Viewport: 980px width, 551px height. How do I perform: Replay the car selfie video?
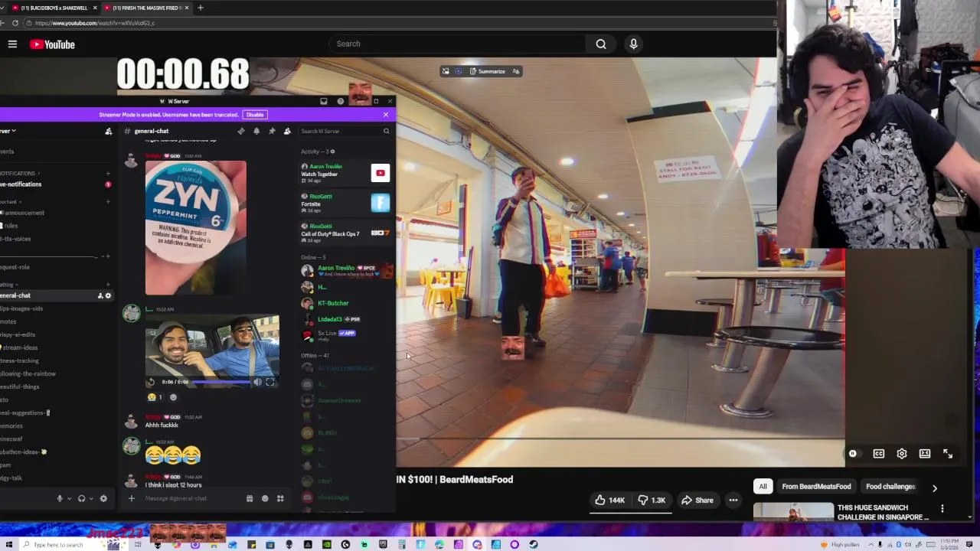[151, 382]
